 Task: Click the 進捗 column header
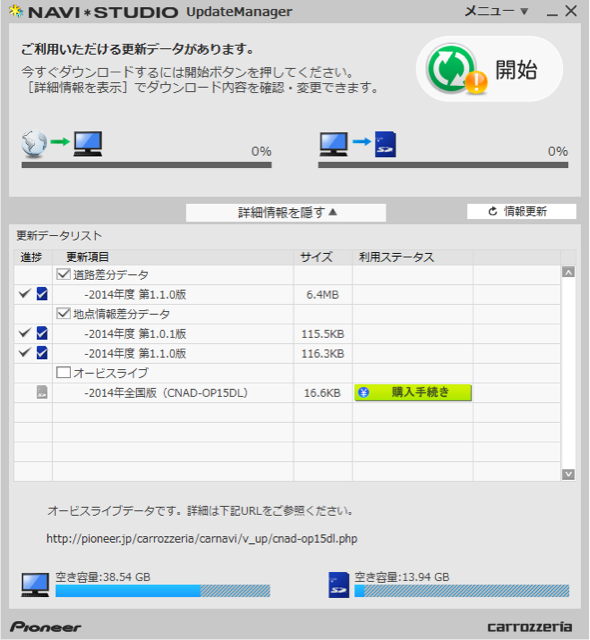31,257
